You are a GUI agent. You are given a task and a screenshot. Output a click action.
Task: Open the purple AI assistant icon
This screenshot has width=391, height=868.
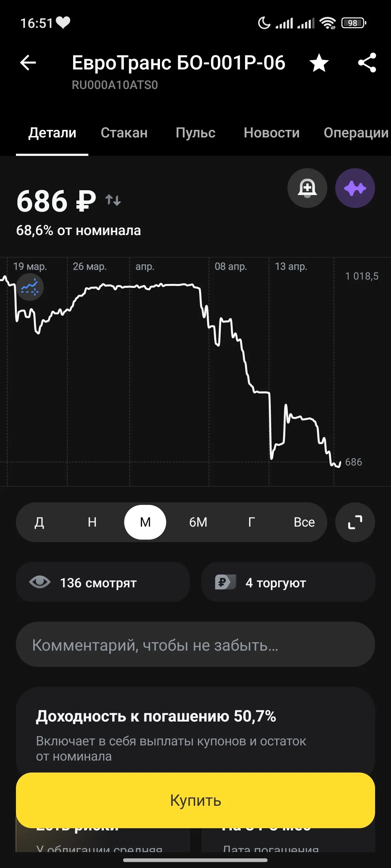click(355, 188)
